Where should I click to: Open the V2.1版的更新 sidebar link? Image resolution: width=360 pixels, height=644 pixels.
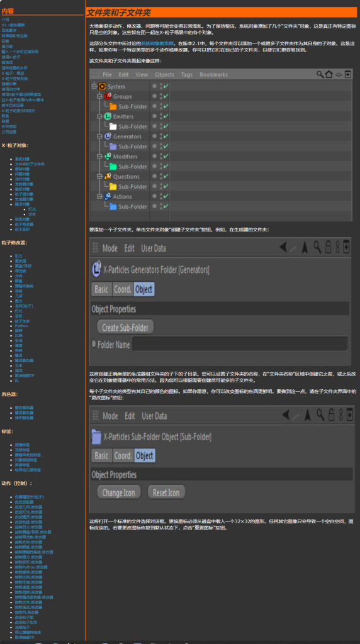[13, 25]
